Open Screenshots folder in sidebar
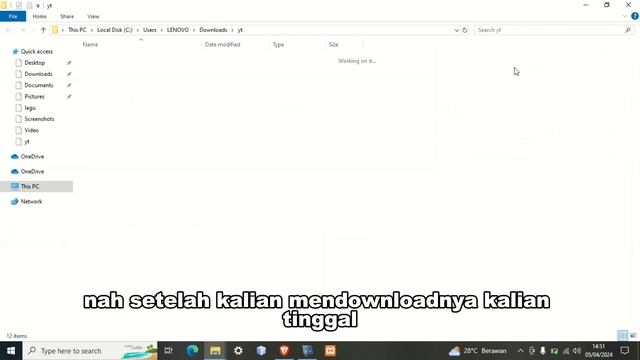The height and width of the screenshot is (360, 640). point(39,119)
